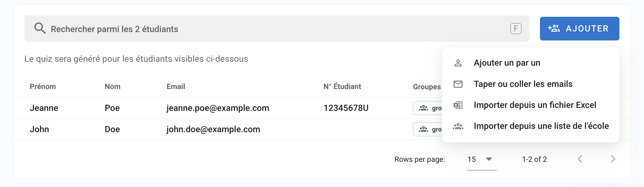Click the envelope icon in menu
The image size is (644, 187).
click(x=458, y=84)
